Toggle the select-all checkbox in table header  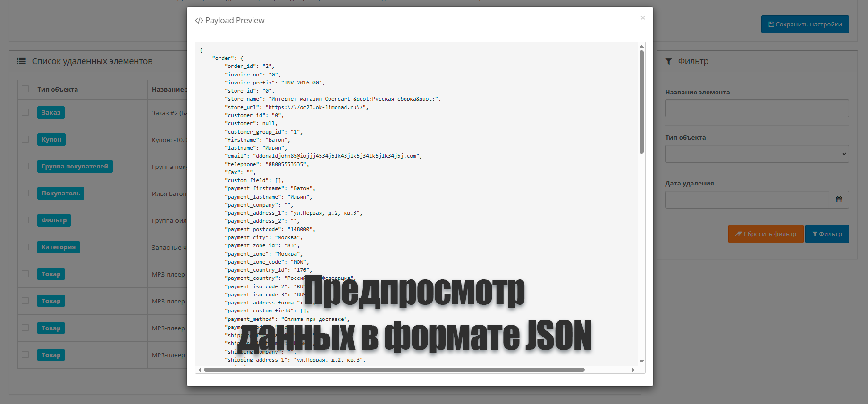coord(25,89)
